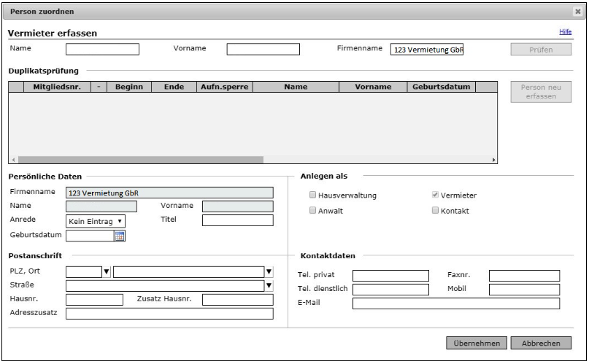The image size is (589, 364).
Task: Focus the Firmenname field at top
Action: click(428, 50)
